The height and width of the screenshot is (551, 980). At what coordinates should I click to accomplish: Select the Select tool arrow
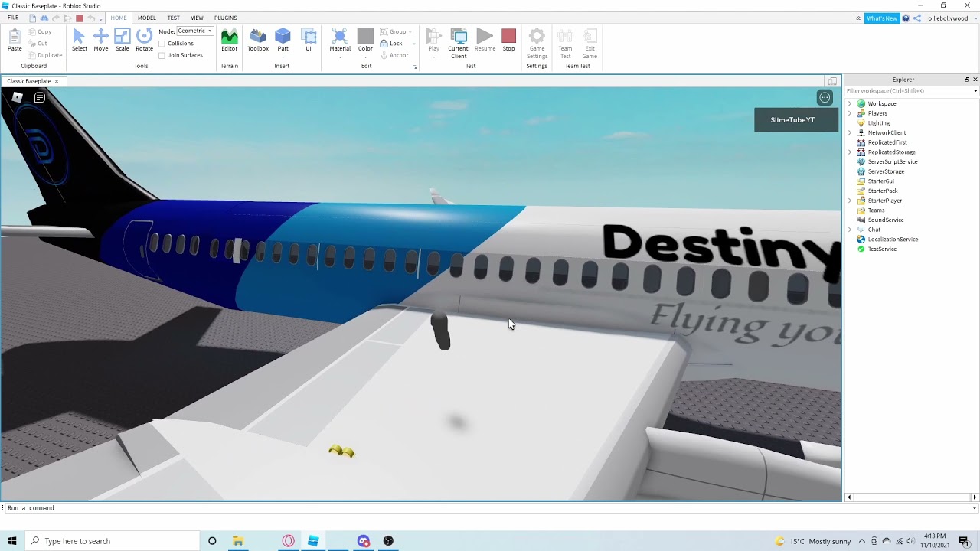coord(80,40)
